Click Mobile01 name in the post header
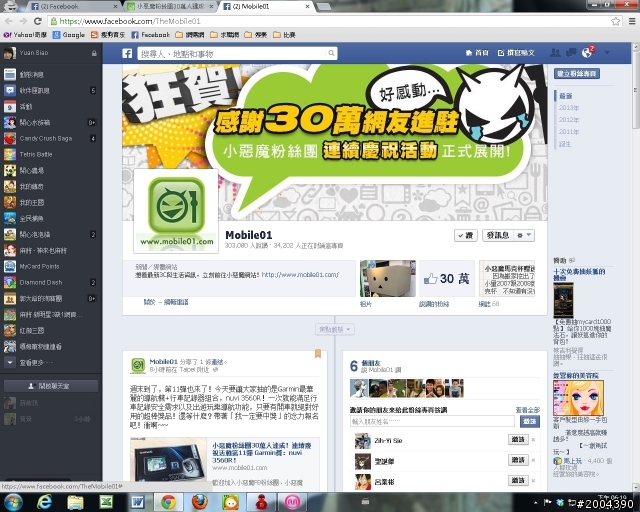This screenshot has height=512, width=640. click(163, 361)
